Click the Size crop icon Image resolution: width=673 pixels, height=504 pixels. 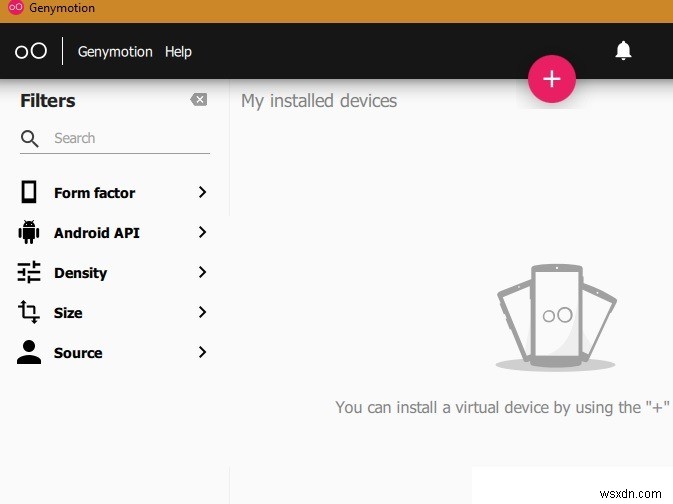(x=29, y=312)
